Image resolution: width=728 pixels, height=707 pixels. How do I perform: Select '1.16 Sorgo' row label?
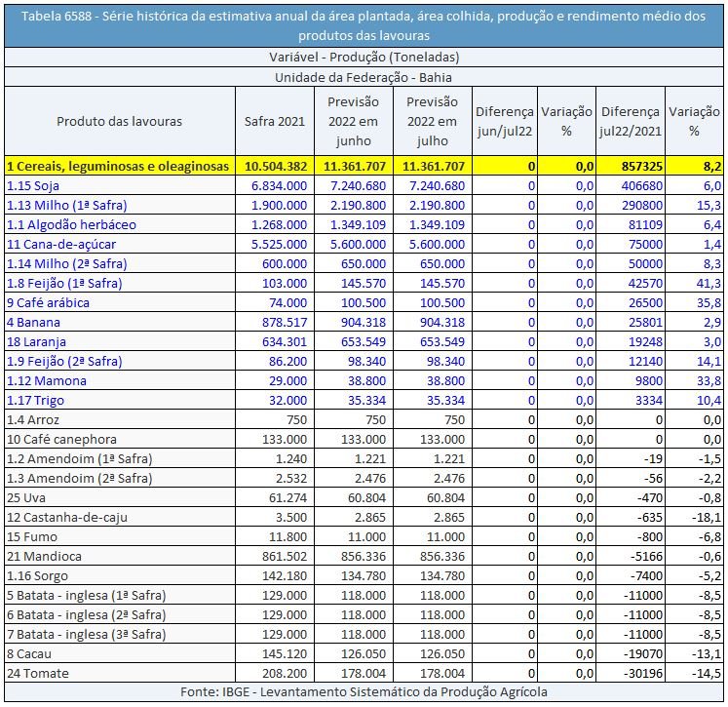coord(37,576)
